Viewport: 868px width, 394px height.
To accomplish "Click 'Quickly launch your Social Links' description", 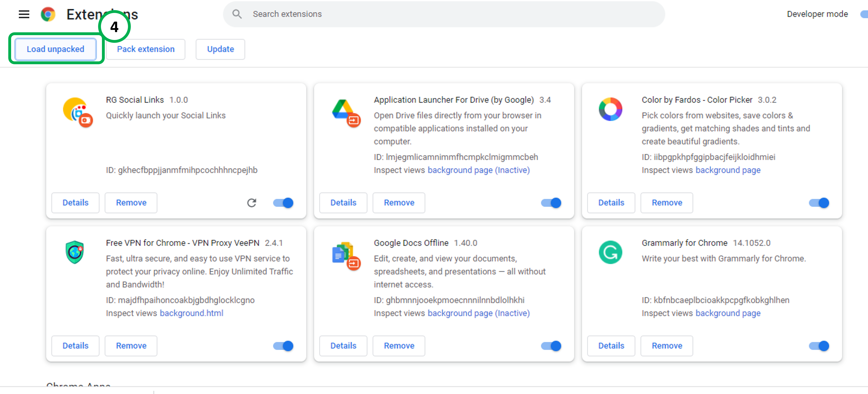I will pos(166,116).
